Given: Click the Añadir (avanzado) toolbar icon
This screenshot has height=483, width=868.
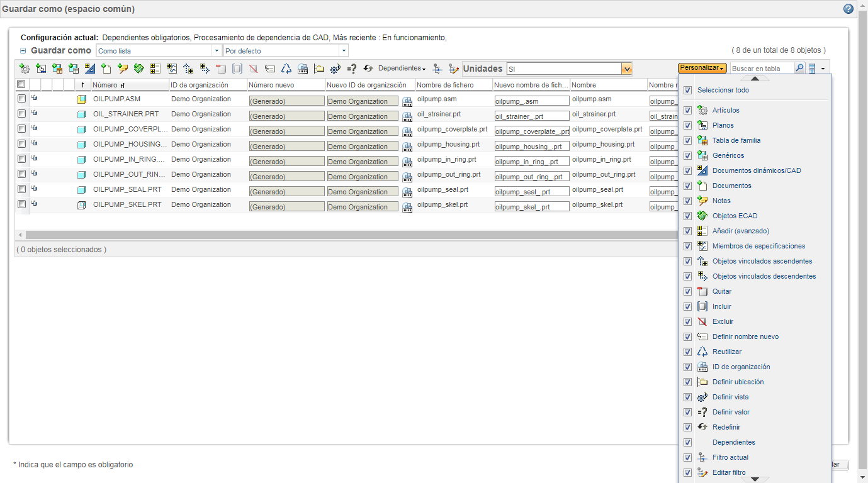Looking at the screenshot, I should click(x=155, y=69).
